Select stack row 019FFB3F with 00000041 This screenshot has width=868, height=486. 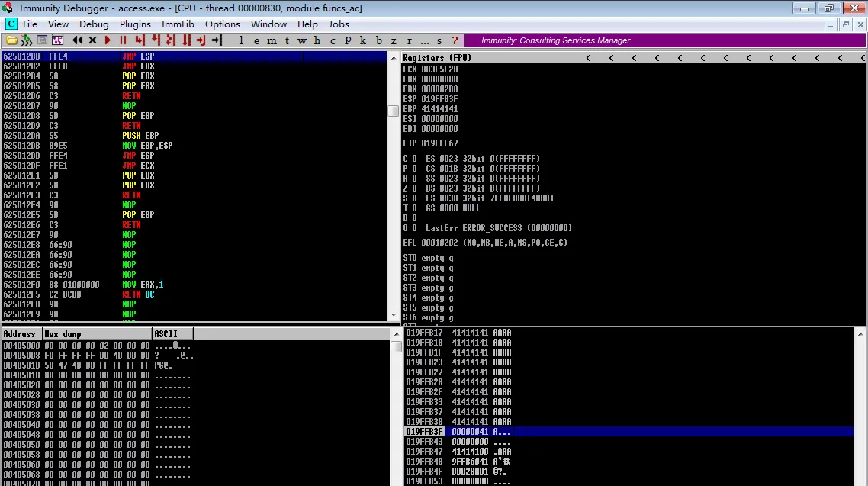628,432
